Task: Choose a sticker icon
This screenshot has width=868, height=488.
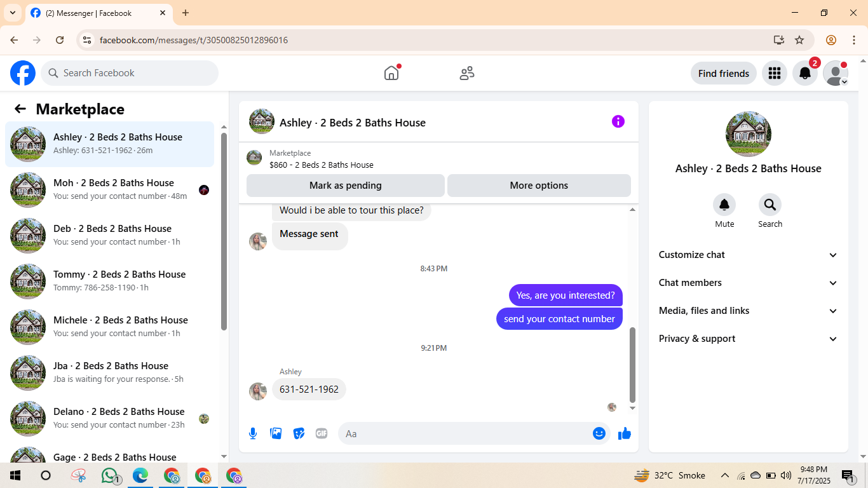Action: pyautogui.click(x=299, y=433)
